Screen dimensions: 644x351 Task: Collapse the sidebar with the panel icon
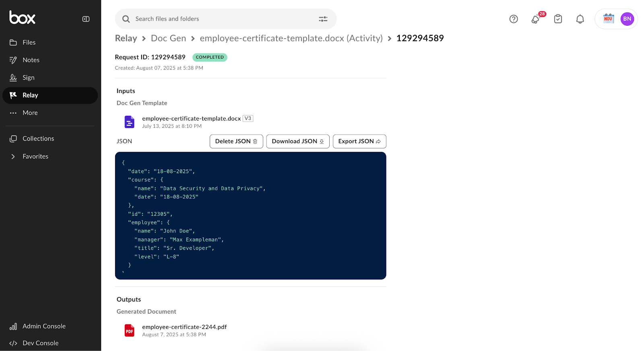click(x=86, y=19)
